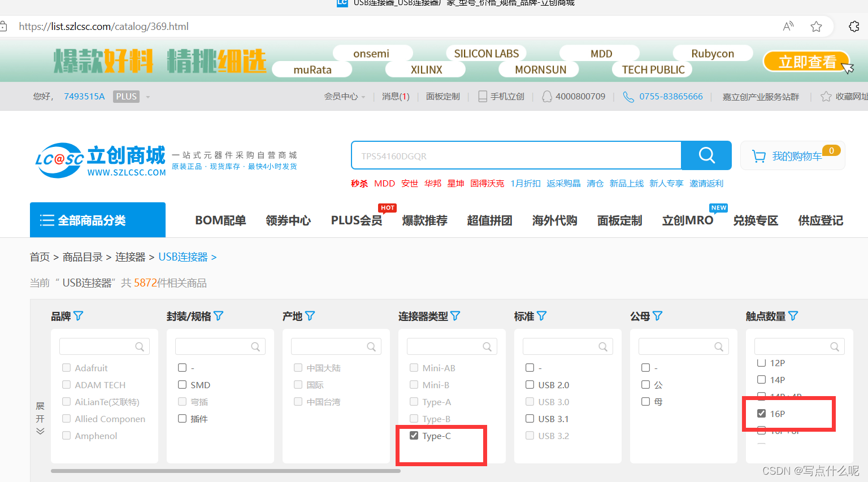
Task: Open the 会员中心 dropdown
Action: pos(345,97)
